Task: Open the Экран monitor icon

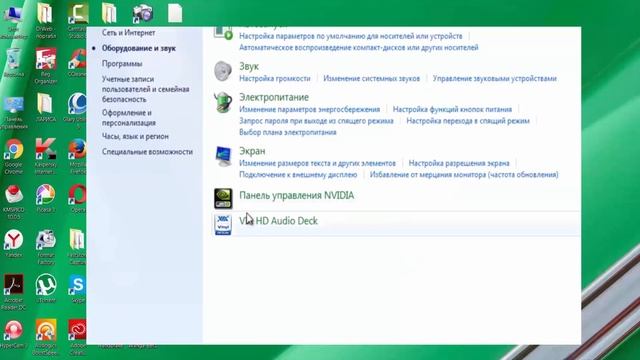Action: (223, 156)
